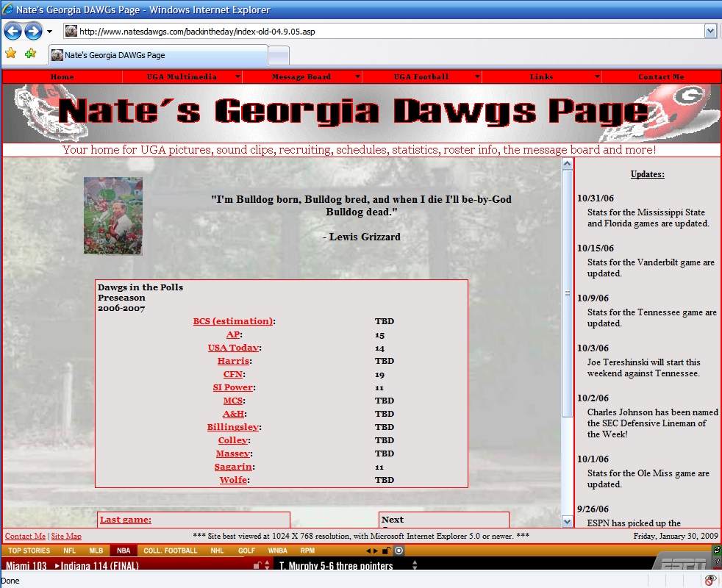Open the Harris poll link

(x=234, y=361)
